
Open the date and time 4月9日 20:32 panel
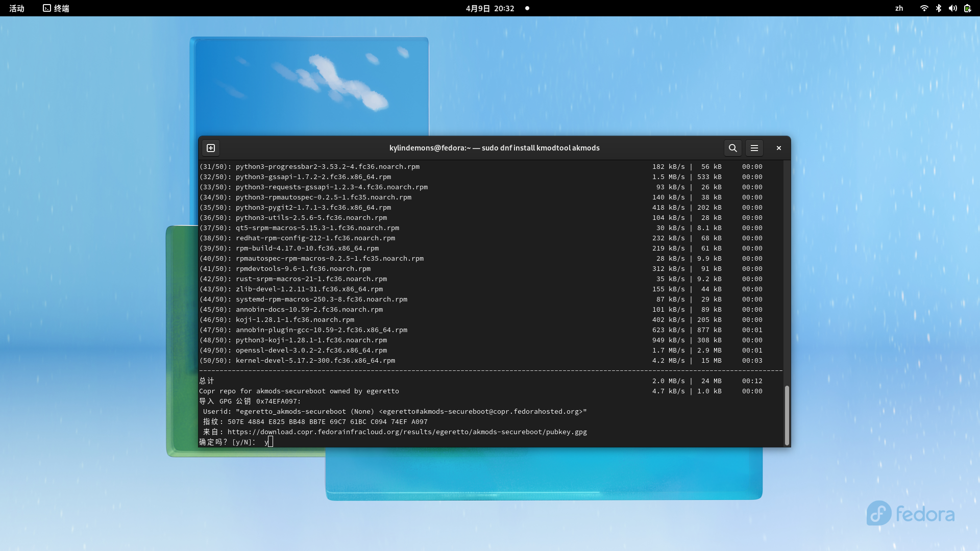tap(489, 8)
